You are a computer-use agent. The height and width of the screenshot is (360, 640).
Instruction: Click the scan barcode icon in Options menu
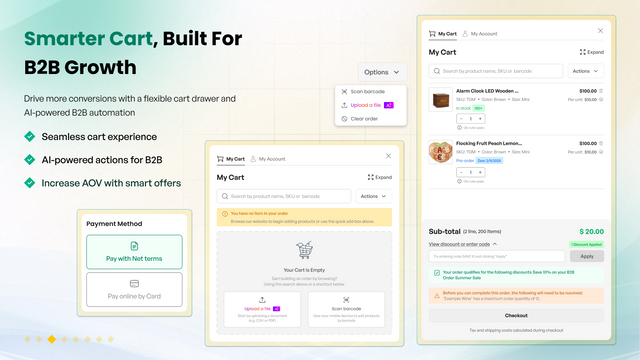coord(344,91)
